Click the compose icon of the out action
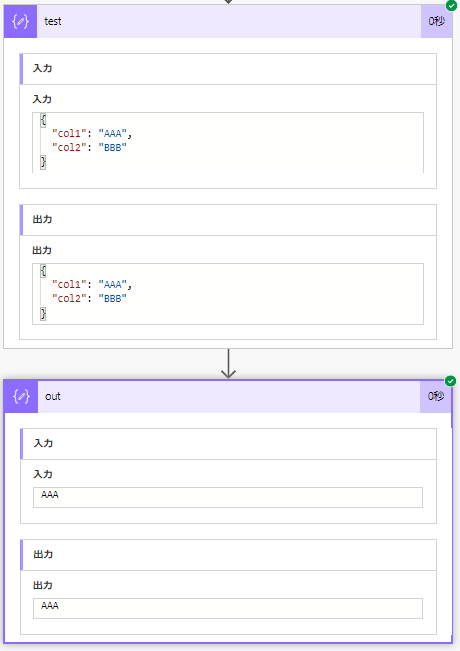The height and width of the screenshot is (651, 460). pyautogui.click(x=21, y=396)
